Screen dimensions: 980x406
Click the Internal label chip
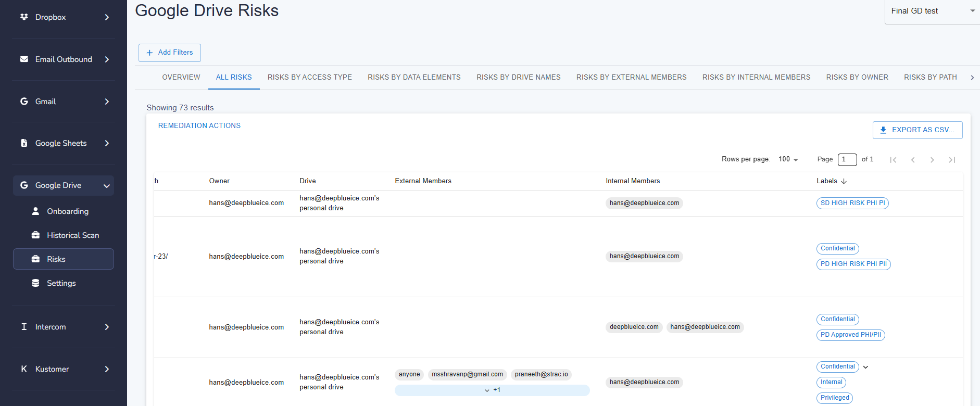click(x=831, y=382)
